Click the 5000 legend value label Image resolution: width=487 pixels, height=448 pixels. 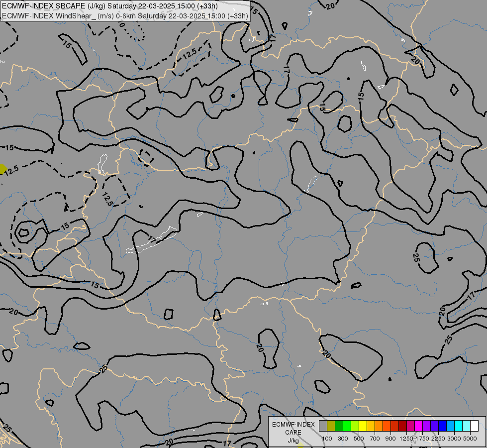[470, 439]
